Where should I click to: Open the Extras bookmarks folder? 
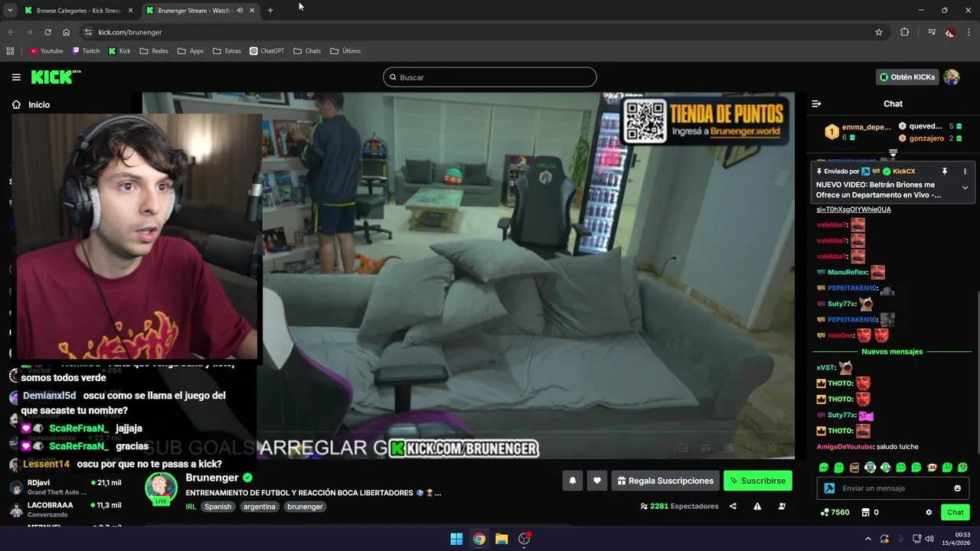[x=227, y=51]
